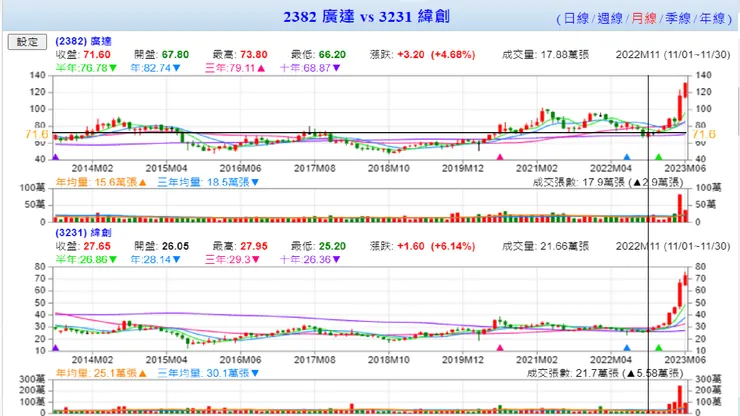Click 緯創 半年:26.86 moving average label
The image size is (740, 416).
click(x=86, y=259)
